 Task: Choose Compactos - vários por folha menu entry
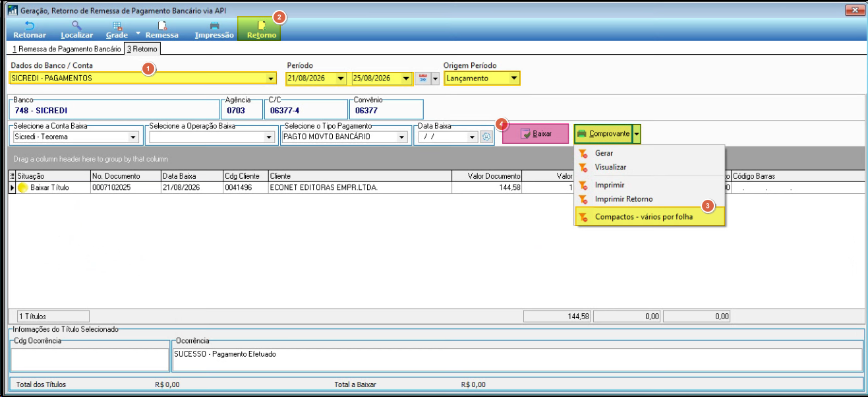click(x=643, y=216)
